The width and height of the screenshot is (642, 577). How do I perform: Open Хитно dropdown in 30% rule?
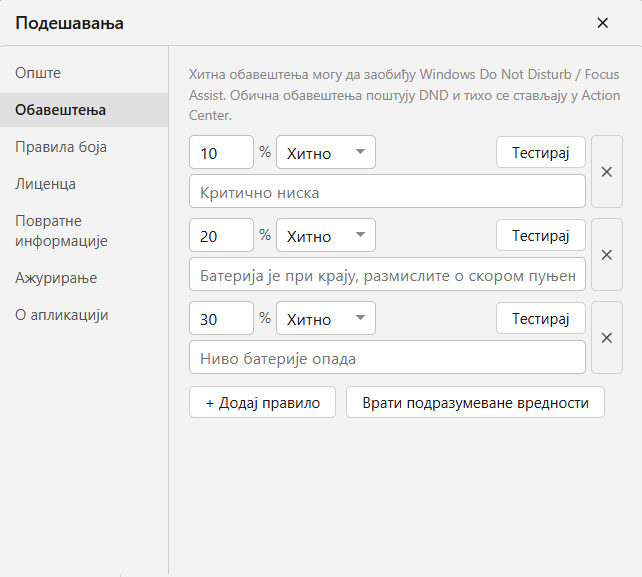click(326, 318)
